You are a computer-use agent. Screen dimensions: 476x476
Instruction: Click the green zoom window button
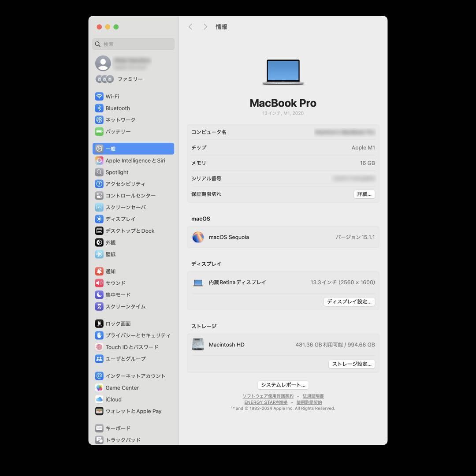(116, 27)
